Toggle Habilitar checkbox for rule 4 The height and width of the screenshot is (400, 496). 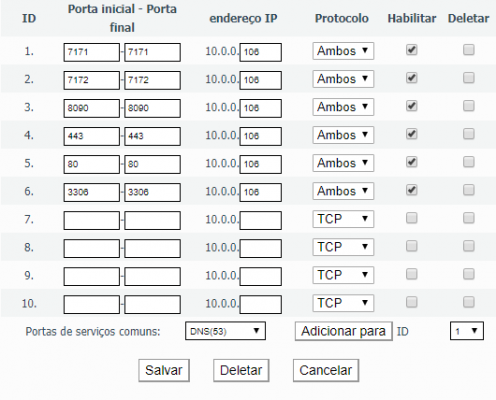click(x=412, y=134)
